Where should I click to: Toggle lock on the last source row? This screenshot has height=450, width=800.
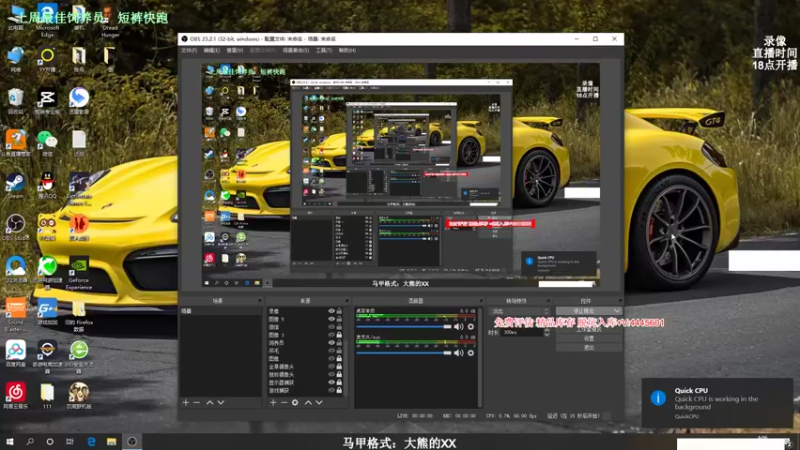(x=339, y=390)
